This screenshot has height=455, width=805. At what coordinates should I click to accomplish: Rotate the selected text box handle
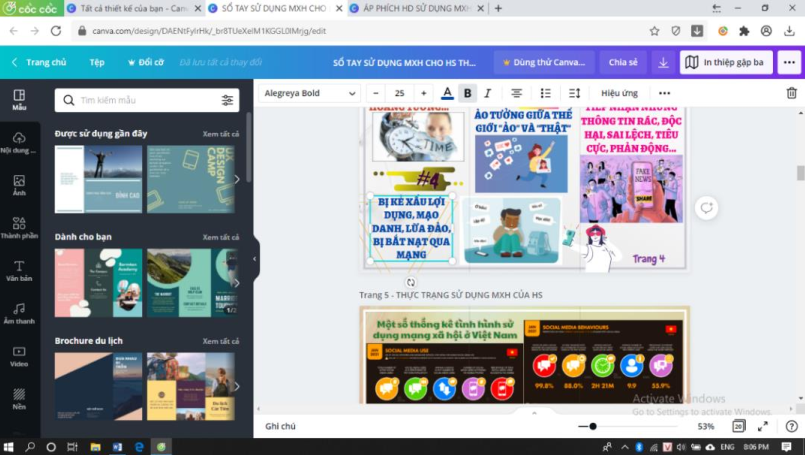click(410, 282)
